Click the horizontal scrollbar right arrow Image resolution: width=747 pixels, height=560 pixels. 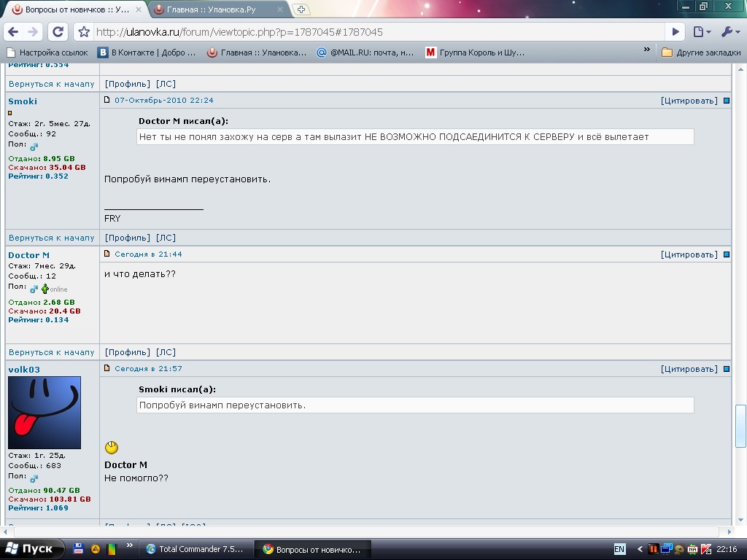[x=729, y=532]
